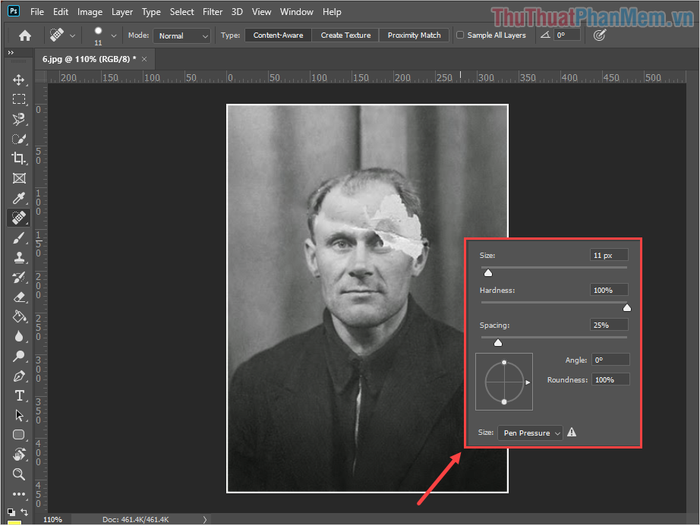Select the Rounded Rectangle shape tool
Screen dimensions: 700x525
pyautogui.click(x=19, y=435)
